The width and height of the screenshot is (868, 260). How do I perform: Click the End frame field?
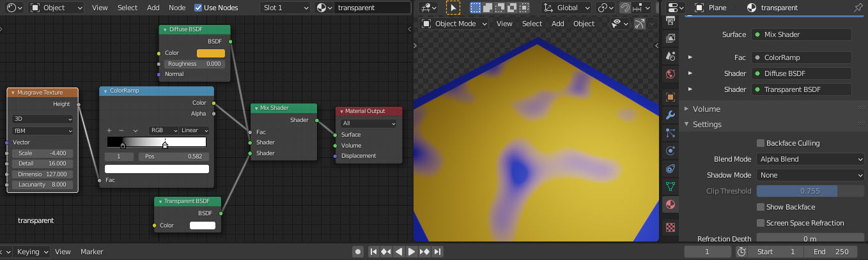click(831, 252)
